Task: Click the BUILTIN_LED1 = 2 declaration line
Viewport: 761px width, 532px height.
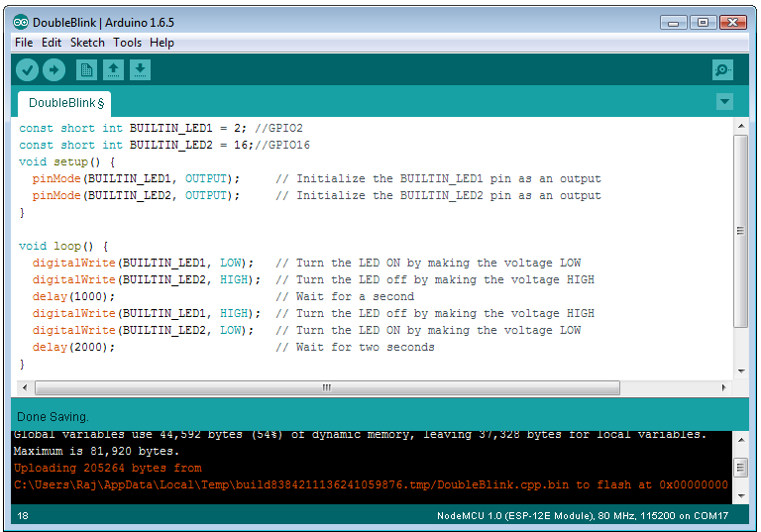Action: coord(161,128)
